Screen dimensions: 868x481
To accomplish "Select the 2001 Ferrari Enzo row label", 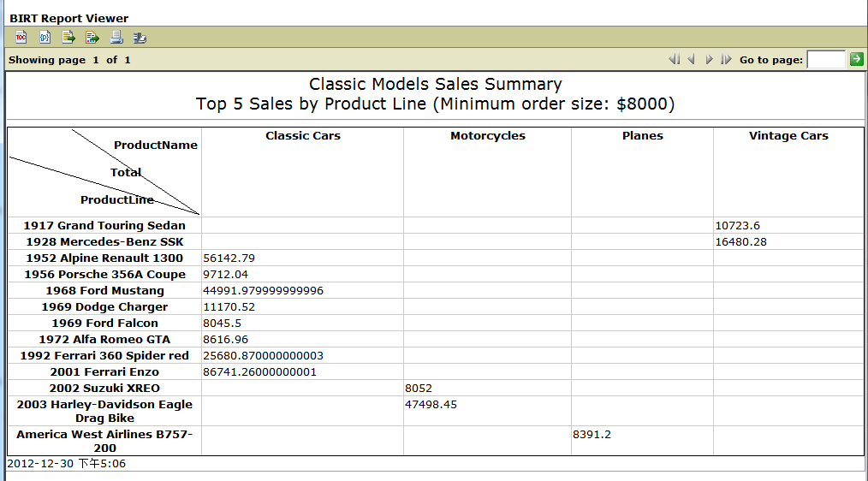I will click(104, 372).
